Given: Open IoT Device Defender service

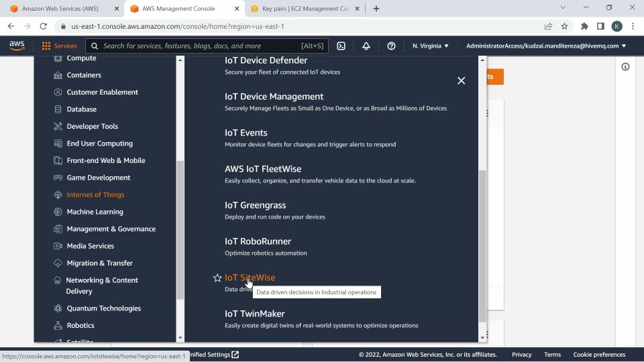Looking at the screenshot, I should tap(266, 60).
